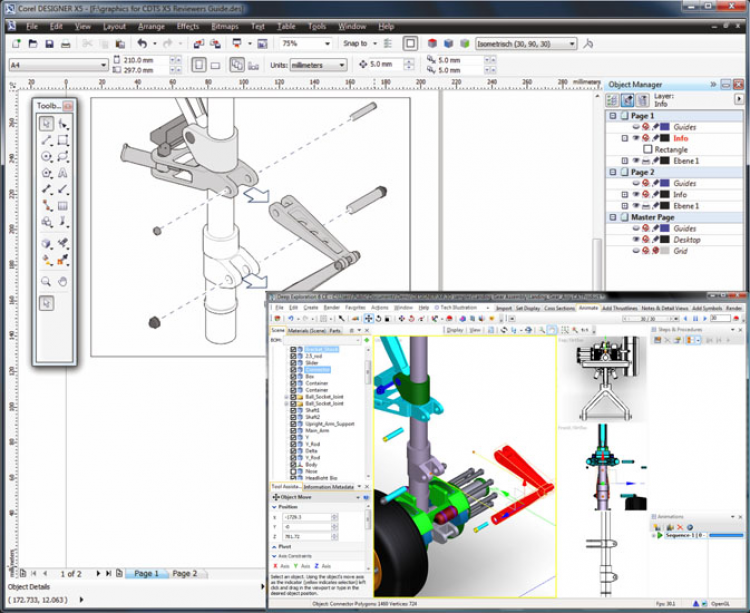Click the blue projected plane cube icon
750x613 pixels.
pos(449,44)
